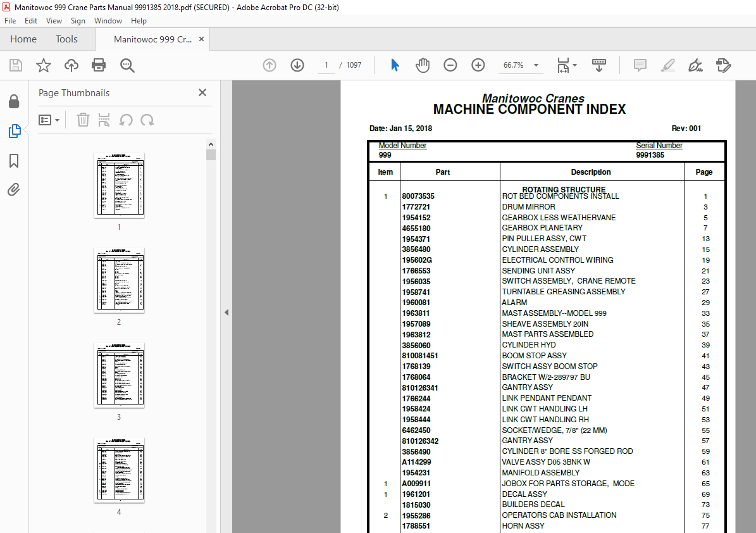The image size is (756, 533).
Task: Click the Stamp tool icon
Action: coord(723,65)
